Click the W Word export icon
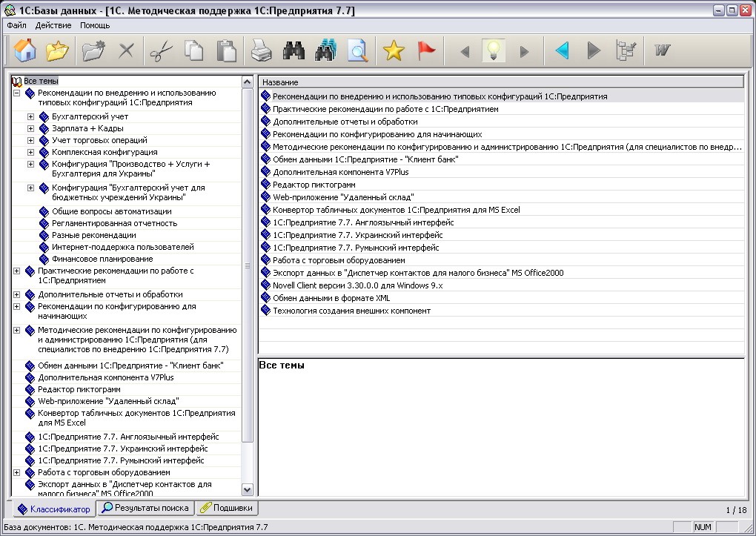This screenshot has width=756, height=536. point(662,50)
